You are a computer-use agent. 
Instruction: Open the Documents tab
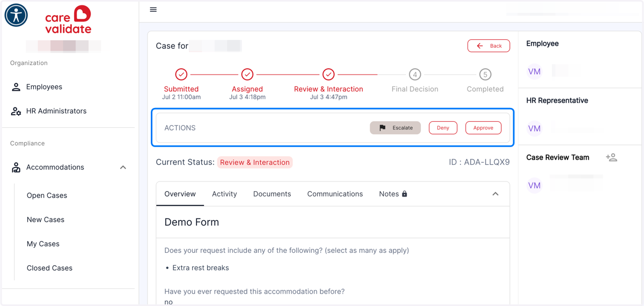[272, 194]
